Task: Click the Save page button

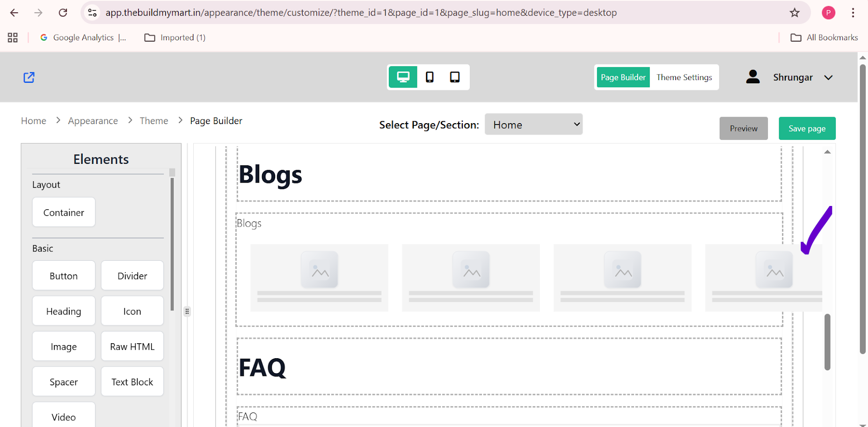Action: [x=807, y=128]
